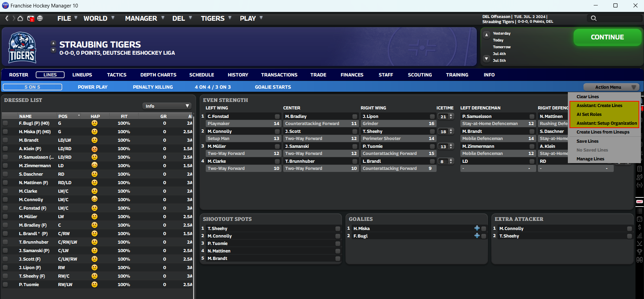Show later dates with the calendar down arrow
644x299 pixels.
pyautogui.click(x=487, y=59)
